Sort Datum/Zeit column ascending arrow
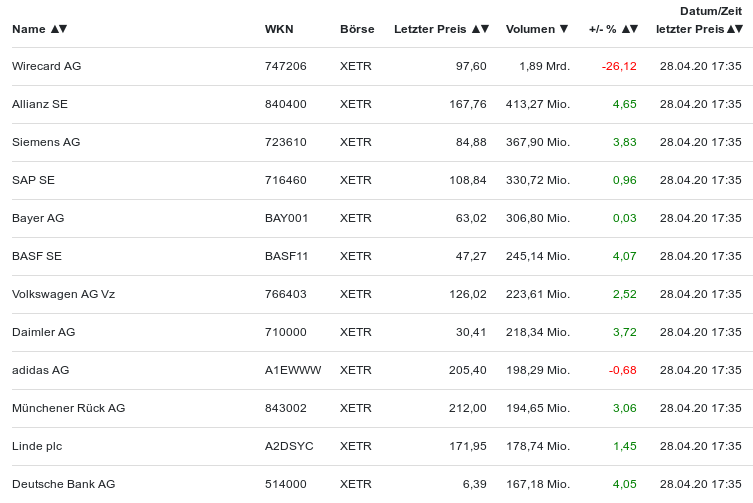Image resolution: width=753 pixels, height=503 pixels. point(730,29)
